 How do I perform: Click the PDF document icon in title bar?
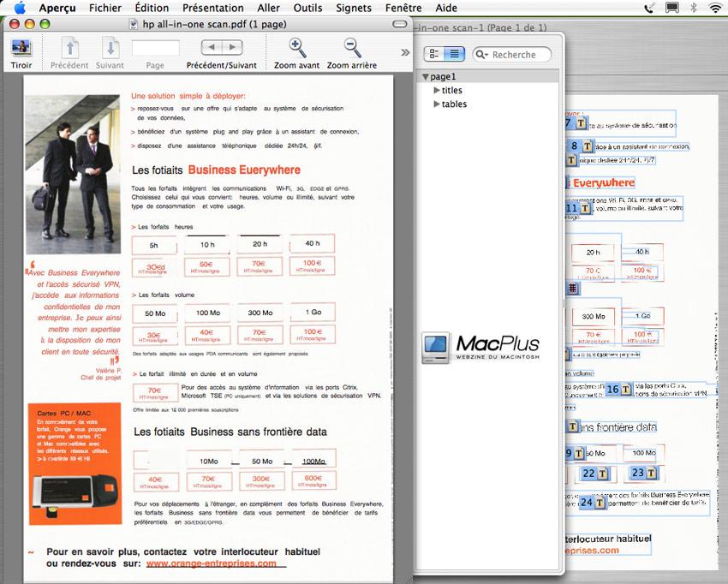click(134, 24)
